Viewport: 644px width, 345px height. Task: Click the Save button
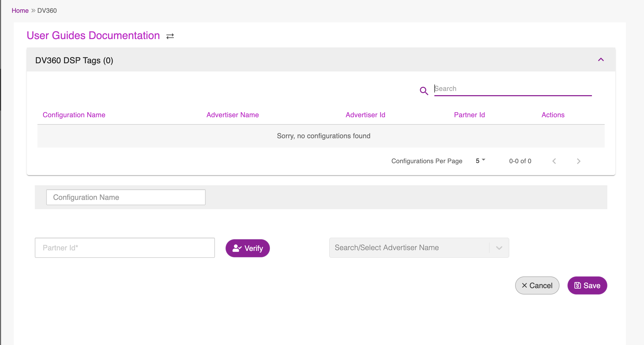(x=587, y=285)
